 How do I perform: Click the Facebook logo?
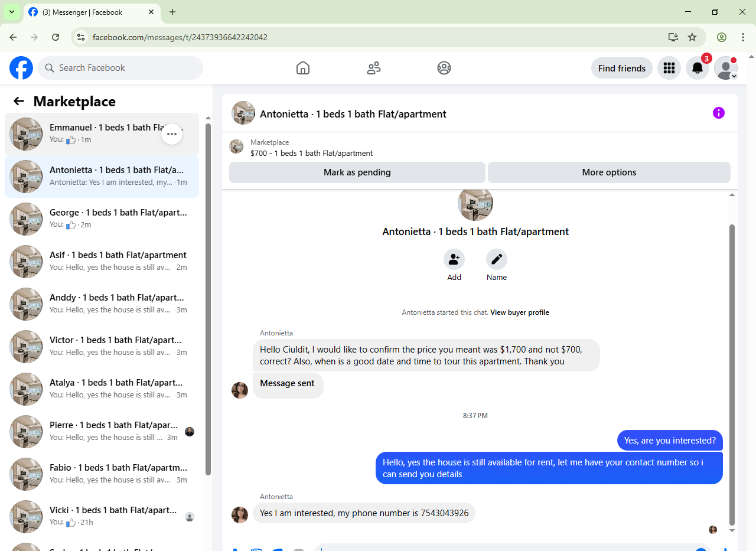point(21,68)
